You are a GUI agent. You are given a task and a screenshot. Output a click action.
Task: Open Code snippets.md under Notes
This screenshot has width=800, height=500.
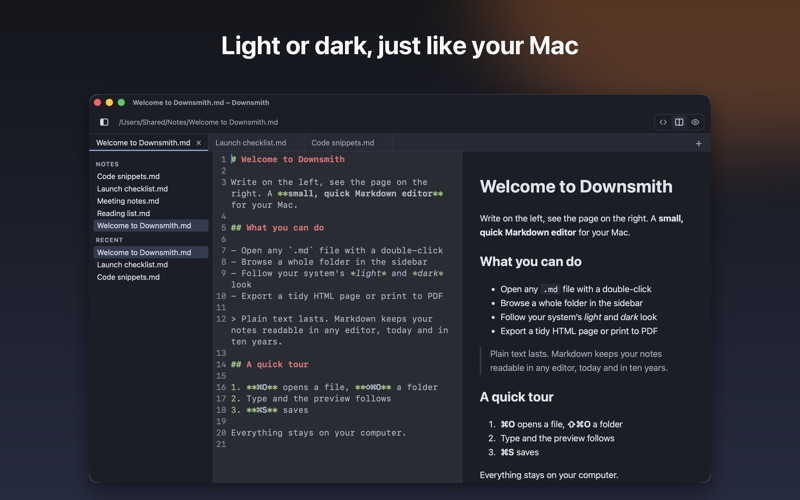(x=151, y=177)
